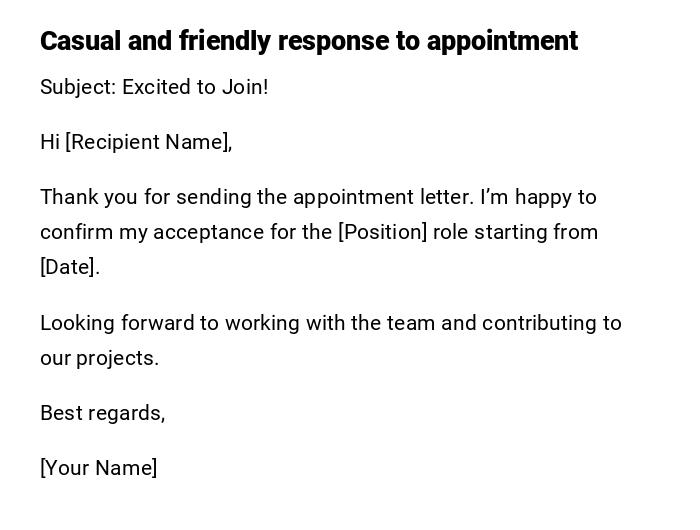
Task: Click the '[Date]' placeholder text
Action: [x=68, y=267]
